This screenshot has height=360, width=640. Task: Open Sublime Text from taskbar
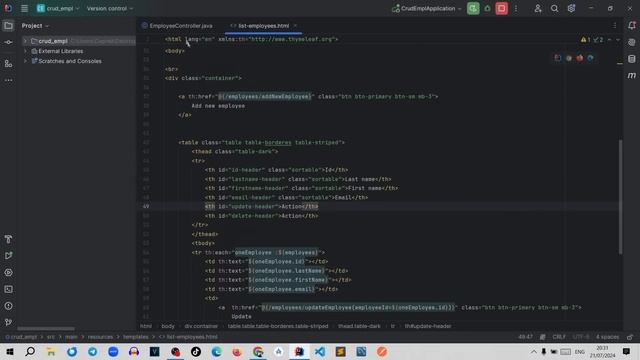tap(340, 352)
